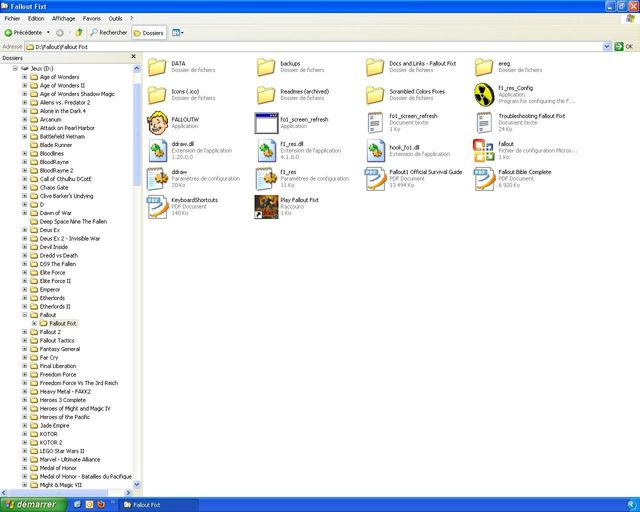The height and width of the screenshot is (512, 640).
Task: Select Fallout Tactics in the folder tree
Action: pos(57,341)
